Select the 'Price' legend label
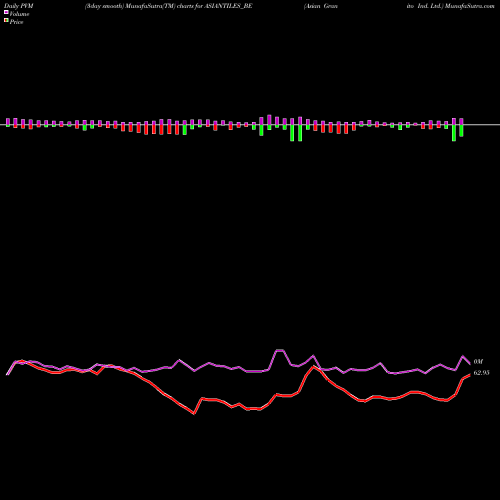The height and width of the screenshot is (500, 500). point(16,22)
